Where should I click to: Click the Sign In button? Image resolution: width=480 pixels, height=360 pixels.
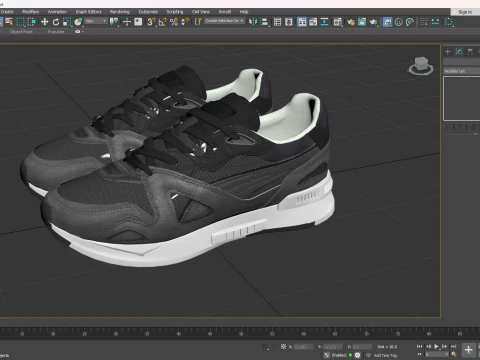(x=465, y=12)
